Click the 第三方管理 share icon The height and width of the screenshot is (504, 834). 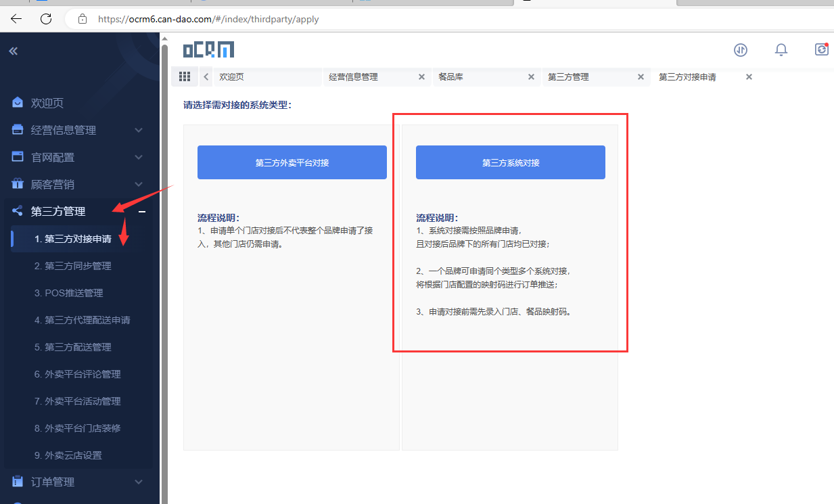tap(18, 211)
